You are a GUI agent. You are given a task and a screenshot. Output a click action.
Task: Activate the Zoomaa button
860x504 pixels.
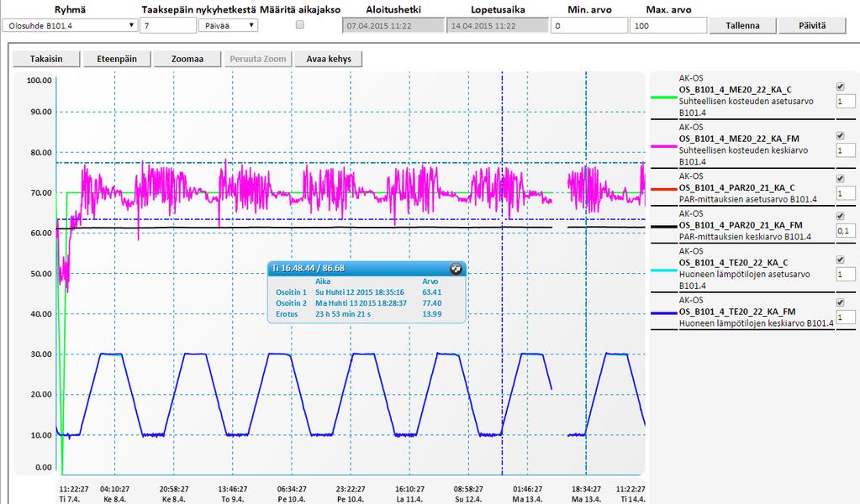click(187, 59)
